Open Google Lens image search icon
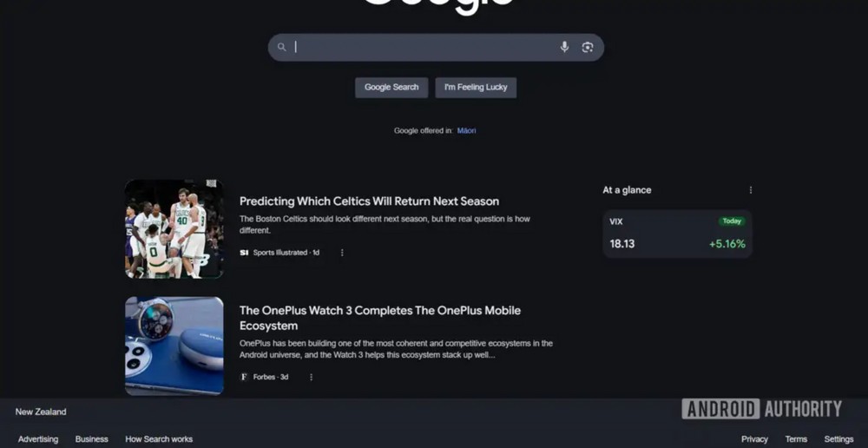This screenshot has width=868, height=448. [588, 47]
